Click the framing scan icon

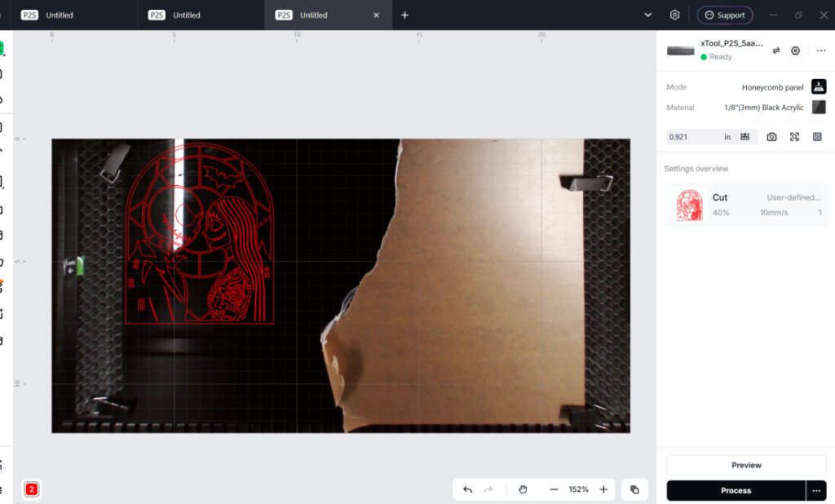click(x=794, y=137)
